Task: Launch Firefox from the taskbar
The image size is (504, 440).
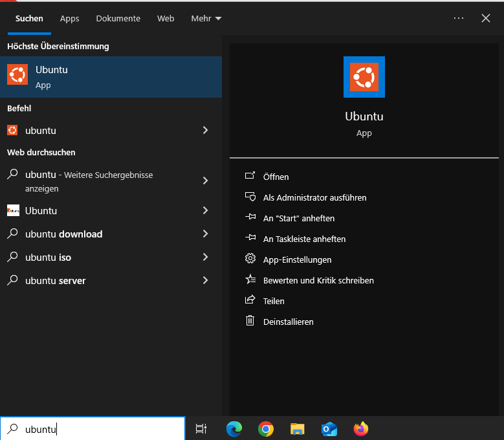Action: [x=361, y=428]
